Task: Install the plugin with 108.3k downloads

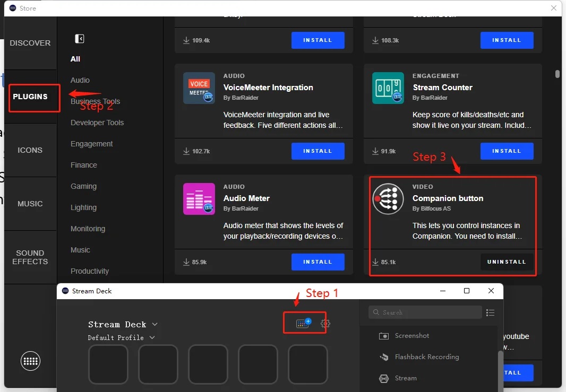Action: (x=507, y=40)
